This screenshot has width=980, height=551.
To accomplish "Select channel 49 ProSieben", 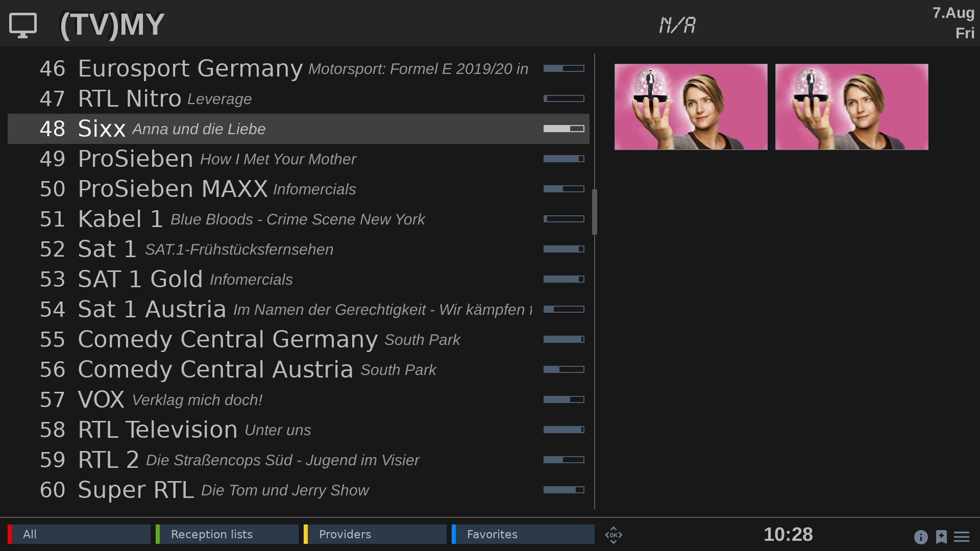I will tap(299, 159).
